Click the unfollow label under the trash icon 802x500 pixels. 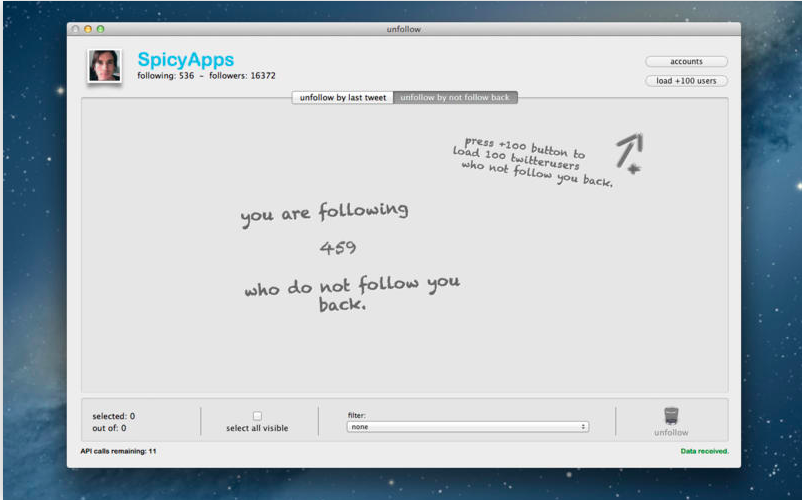[671, 433]
